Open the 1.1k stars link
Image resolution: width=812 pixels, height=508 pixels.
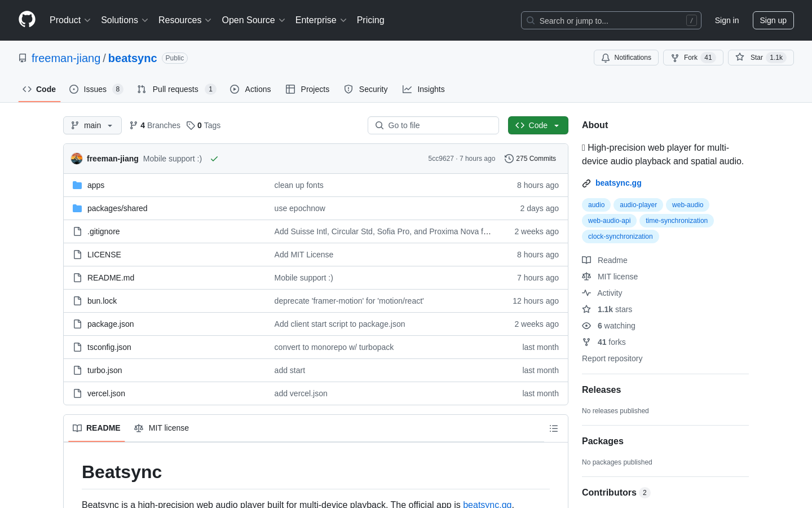pos(607,309)
